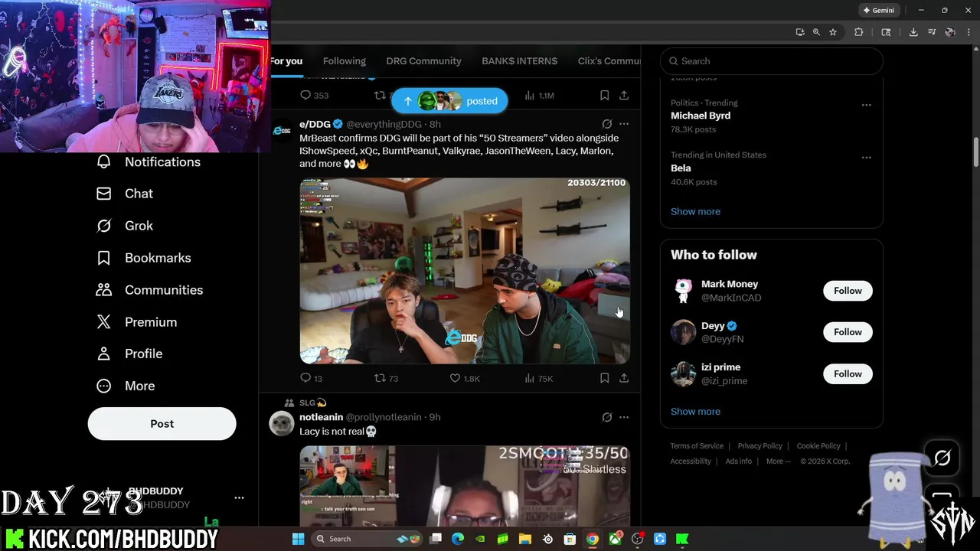Follow izi prime
This screenshot has height=551, width=980.
click(848, 374)
